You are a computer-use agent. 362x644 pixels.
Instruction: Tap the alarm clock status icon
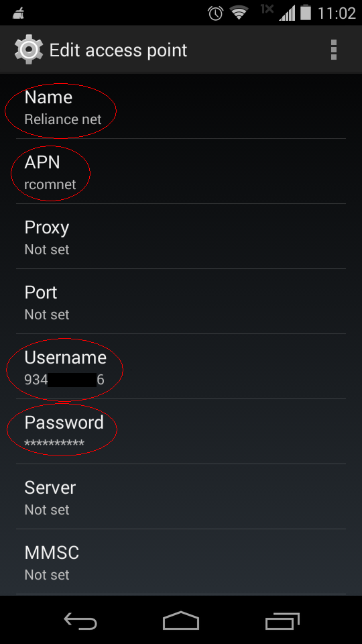tap(215, 13)
